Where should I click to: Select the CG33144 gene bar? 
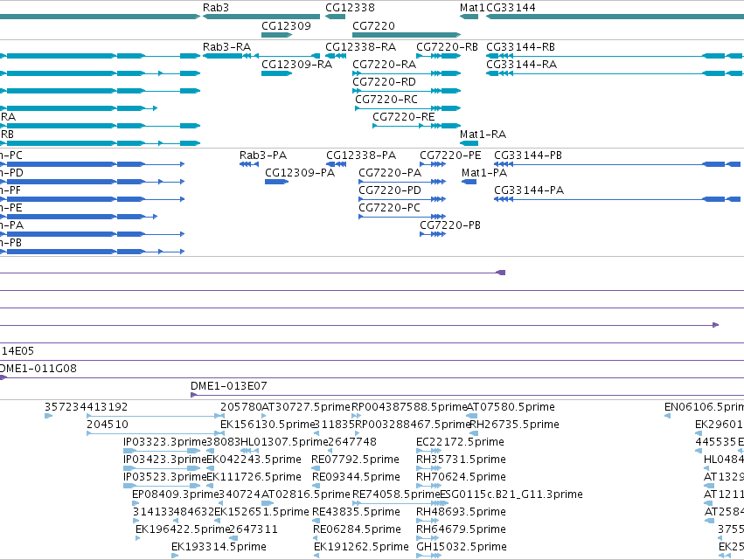click(x=615, y=17)
